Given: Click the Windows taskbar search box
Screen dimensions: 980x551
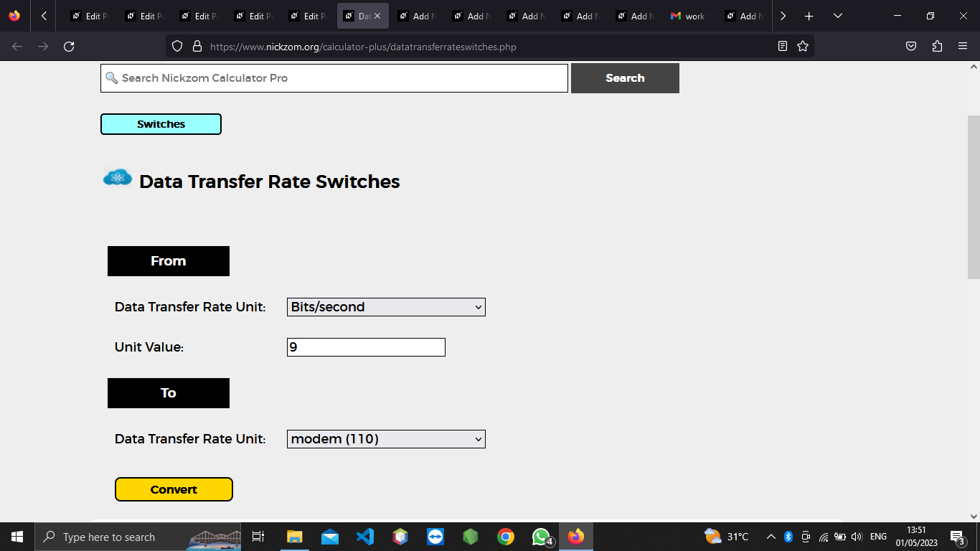Looking at the screenshot, I should click(138, 537).
